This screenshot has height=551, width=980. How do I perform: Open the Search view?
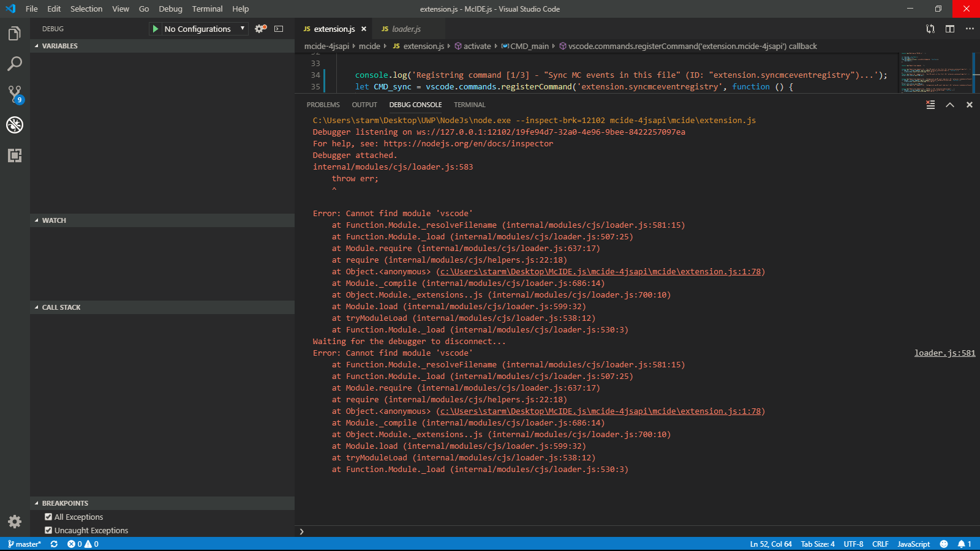click(x=15, y=64)
